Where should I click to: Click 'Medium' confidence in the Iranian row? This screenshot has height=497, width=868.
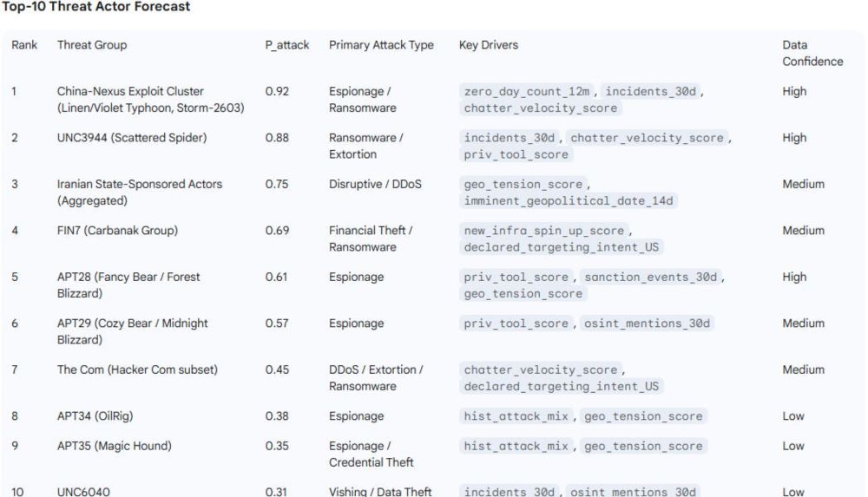pyautogui.click(x=803, y=184)
